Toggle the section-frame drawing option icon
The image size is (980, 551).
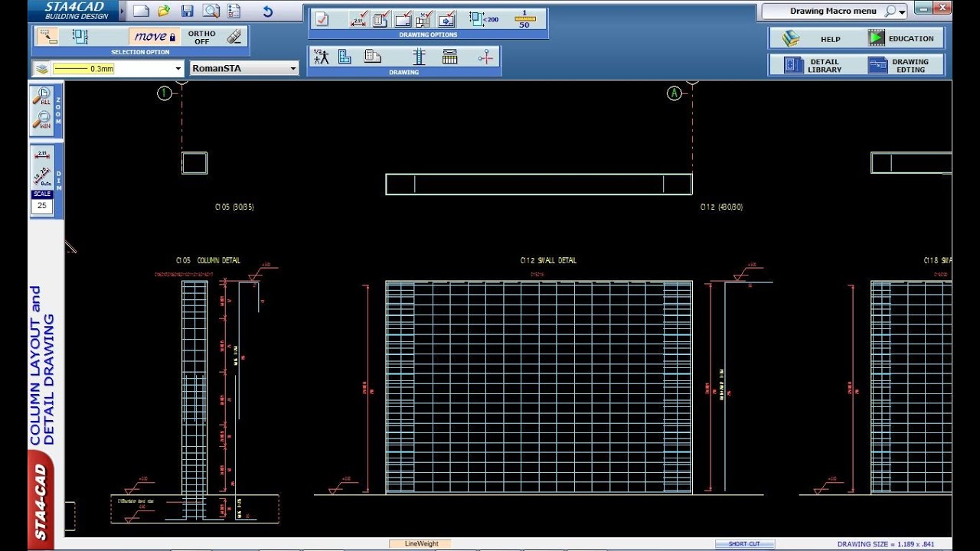403,20
